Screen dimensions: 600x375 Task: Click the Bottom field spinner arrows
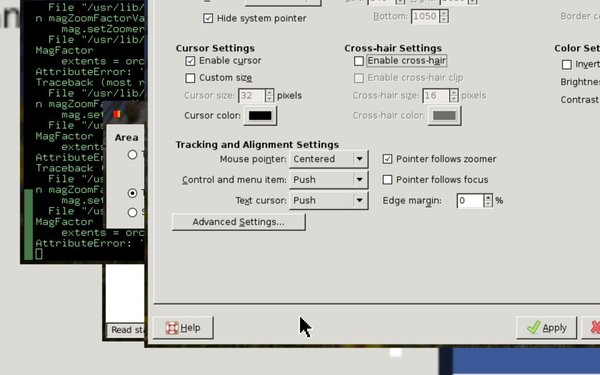[x=444, y=16]
